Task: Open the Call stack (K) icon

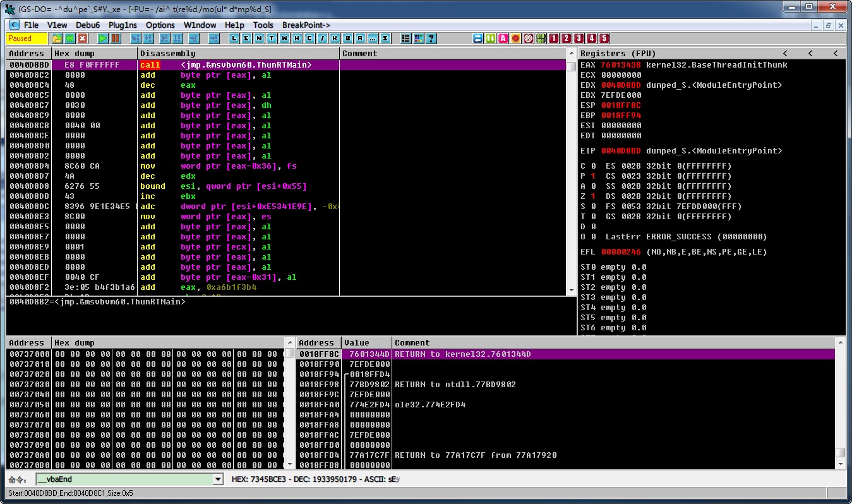Action: (335, 39)
